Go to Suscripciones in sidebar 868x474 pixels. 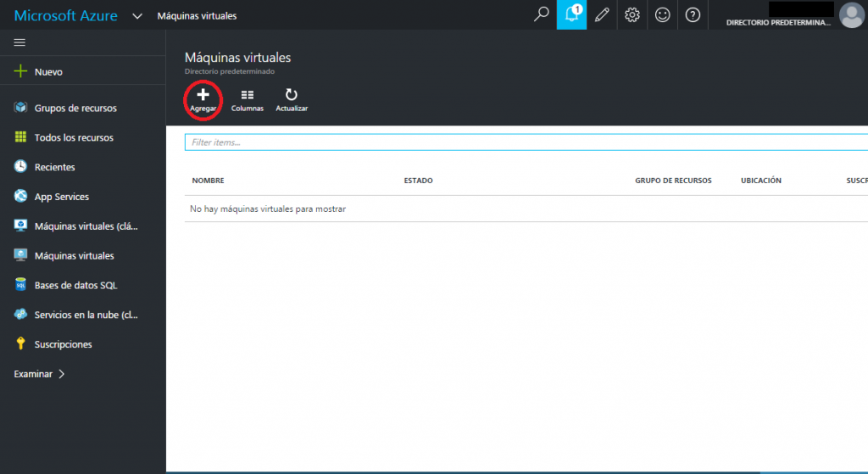coord(63,344)
